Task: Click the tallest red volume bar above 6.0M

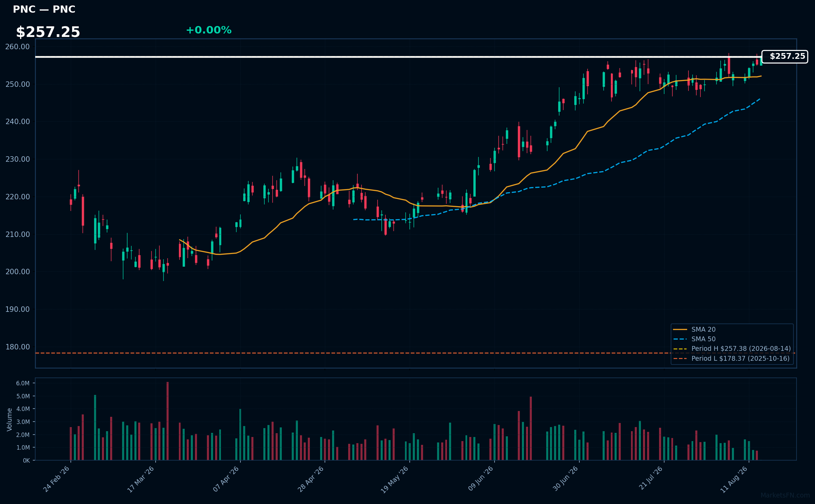Action: [x=168, y=421]
